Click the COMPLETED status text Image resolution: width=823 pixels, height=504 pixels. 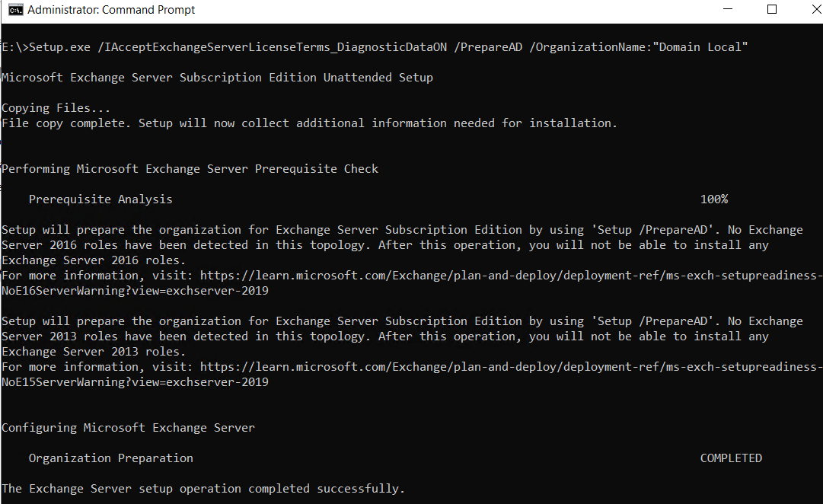point(731,458)
